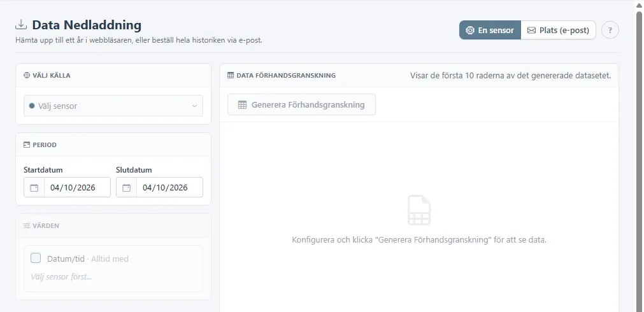Open the Slutdatum calendar picker icon
The width and height of the screenshot is (644, 312).
tap(127, 188)
